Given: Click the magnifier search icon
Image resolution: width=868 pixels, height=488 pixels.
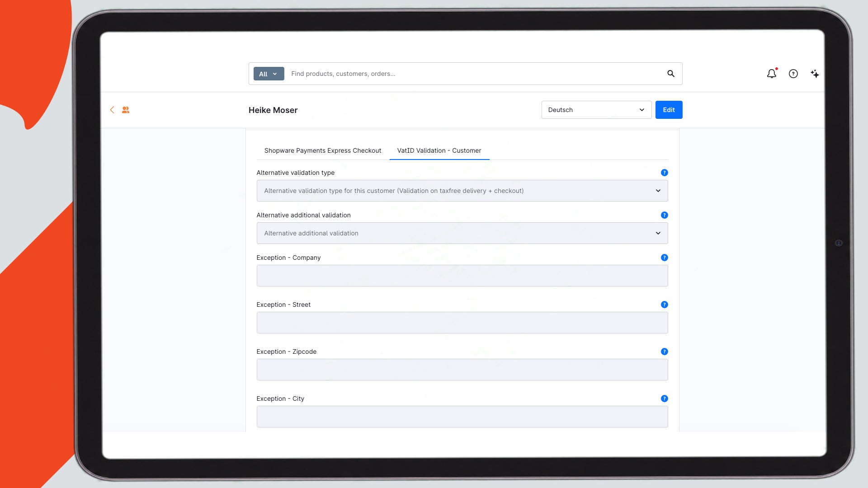Looking at the screenshot, I should [x=671, y=74].
